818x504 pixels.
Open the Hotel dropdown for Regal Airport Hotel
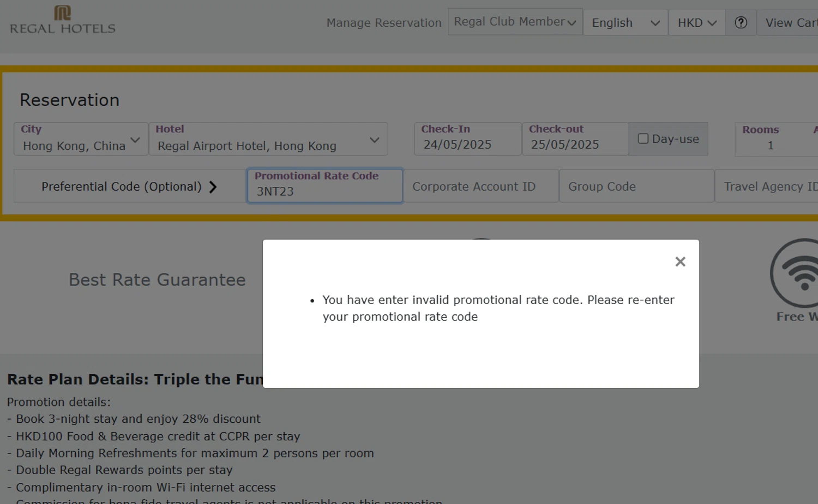[268, 139]
